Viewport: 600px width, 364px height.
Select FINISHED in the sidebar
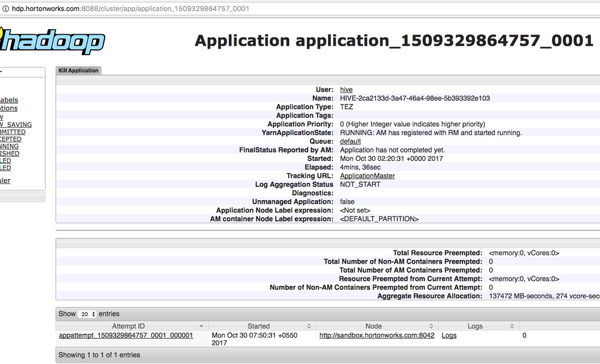tap(10, 153)
